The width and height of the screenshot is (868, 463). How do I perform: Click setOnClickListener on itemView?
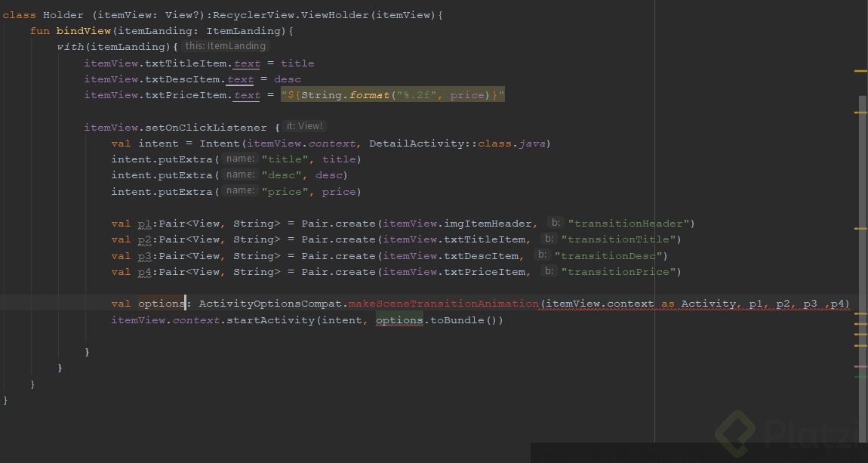pos(206,128)
